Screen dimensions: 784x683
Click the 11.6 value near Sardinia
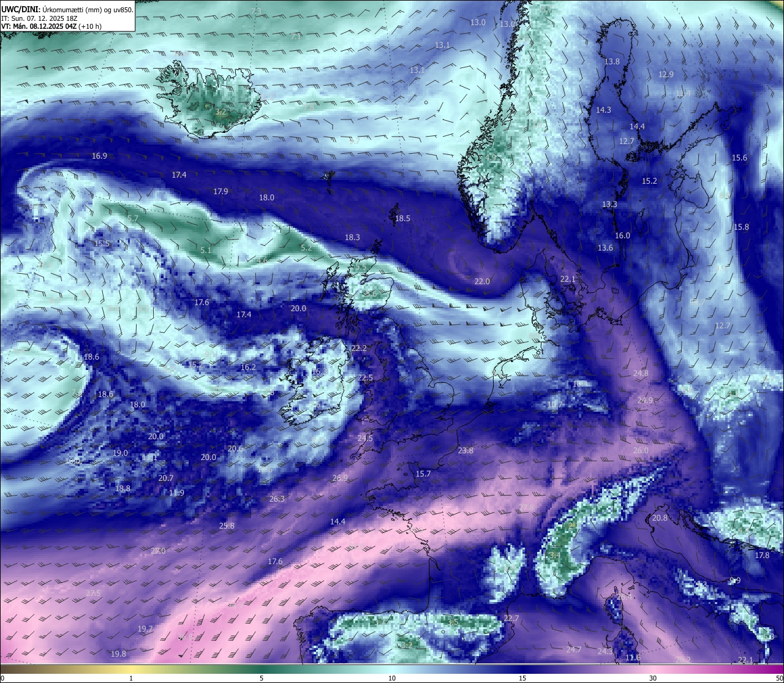[633, 658]
